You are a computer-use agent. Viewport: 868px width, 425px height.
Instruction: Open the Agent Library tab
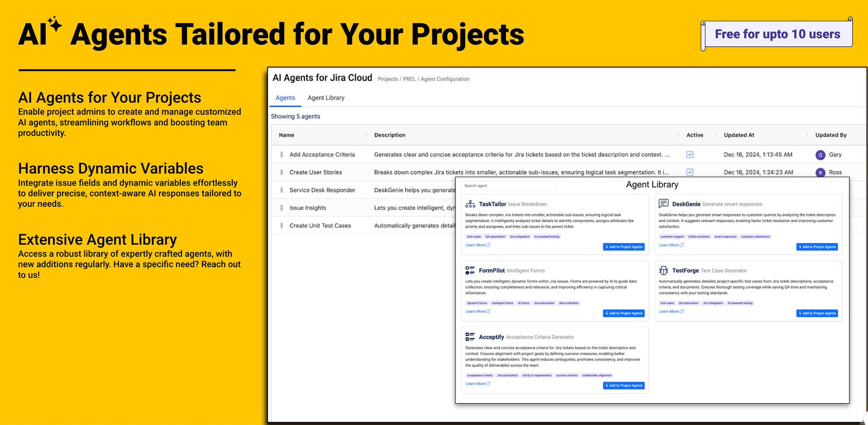coord(326,98)
